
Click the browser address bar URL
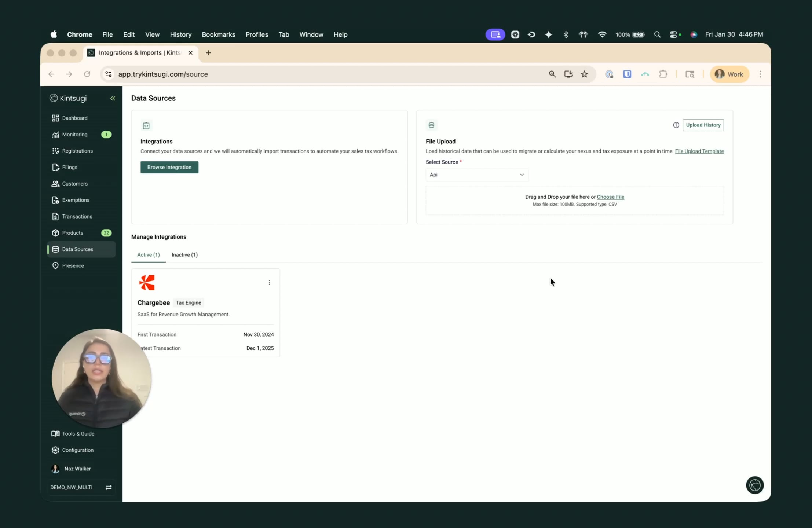point(163,74)
